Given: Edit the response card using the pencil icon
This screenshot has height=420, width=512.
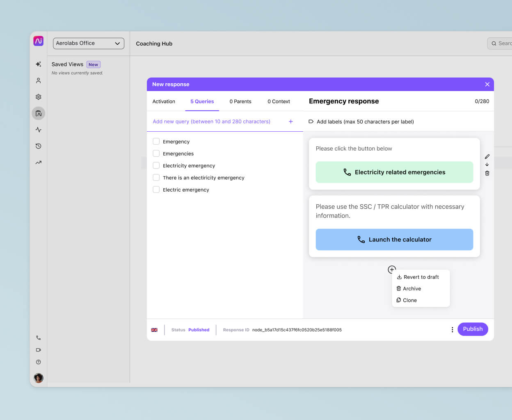Looking at the screenshot, I should tap(487, 157).
